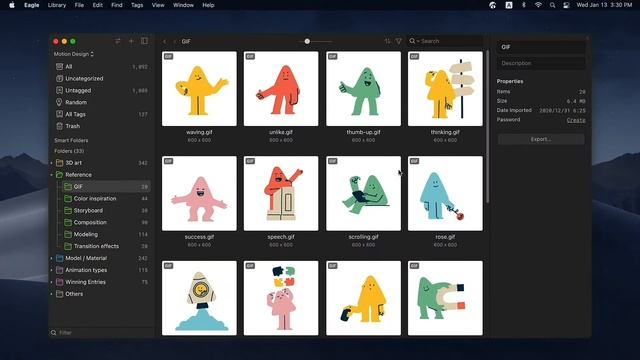Click the plus add folder icon
This screenshot has width=640, height=360.
[x=131, y=41]
